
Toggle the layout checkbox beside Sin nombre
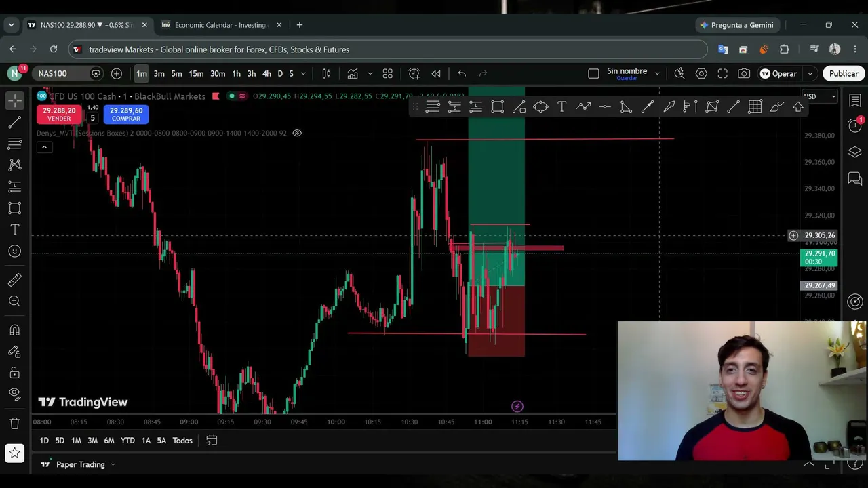tap(593, 73)
